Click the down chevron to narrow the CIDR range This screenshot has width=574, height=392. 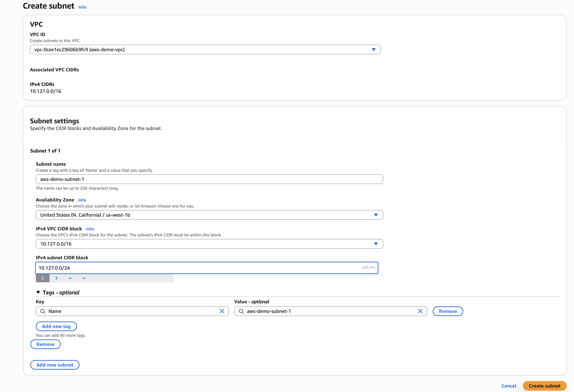(84, 278)
